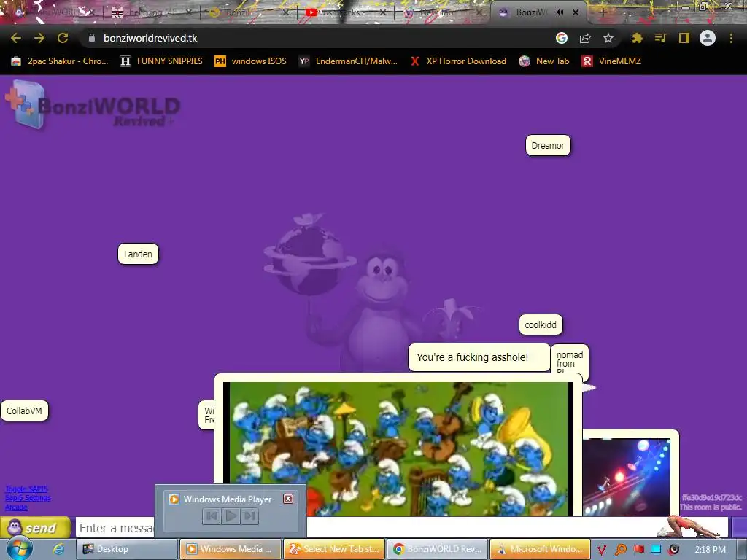Screen dimensions: 747x560
Task: Toggle the browser side panel
Action: [684, 38]
